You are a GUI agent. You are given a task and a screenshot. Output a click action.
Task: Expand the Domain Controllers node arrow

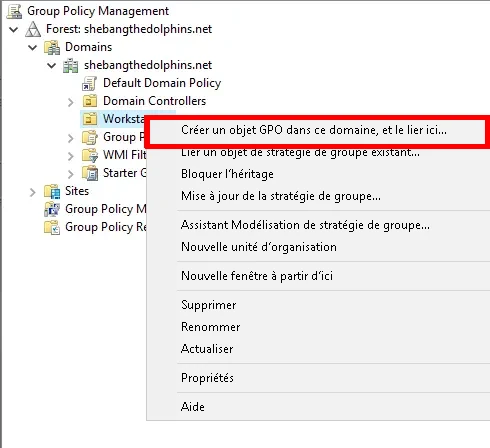(70, 102)
